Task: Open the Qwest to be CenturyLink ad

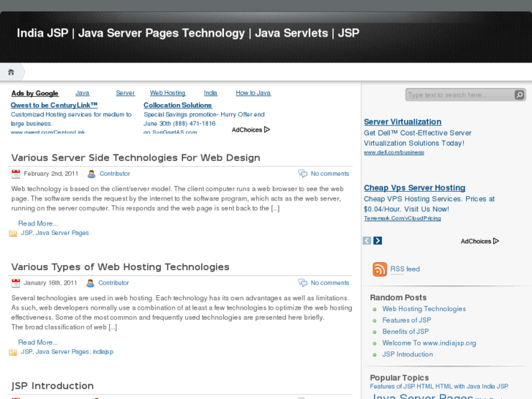Action: pos(54,105)
